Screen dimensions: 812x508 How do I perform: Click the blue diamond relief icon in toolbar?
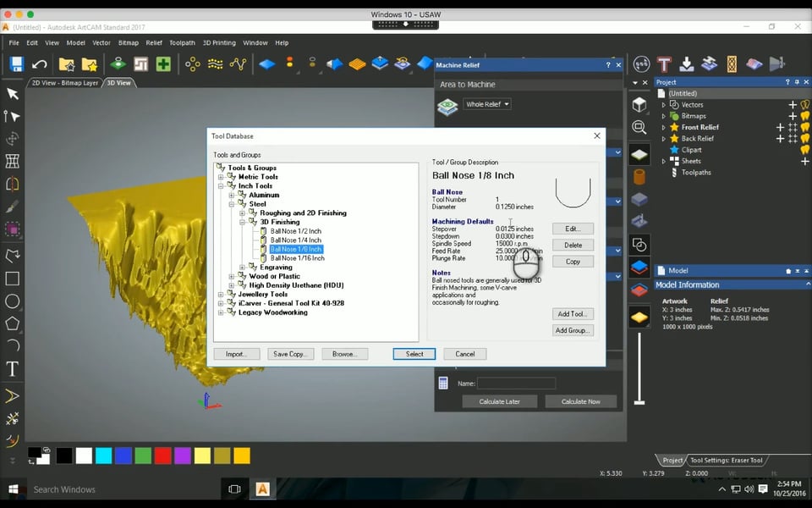(267, 64)
